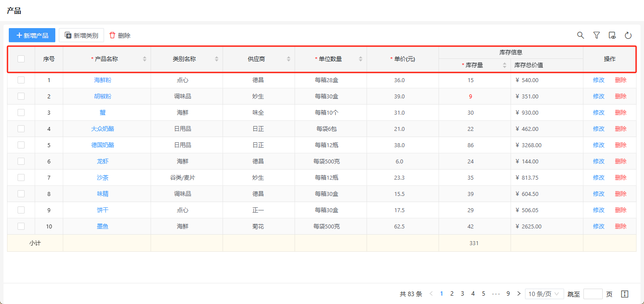Click the 新增产品 button

click(x=32, y=35)
